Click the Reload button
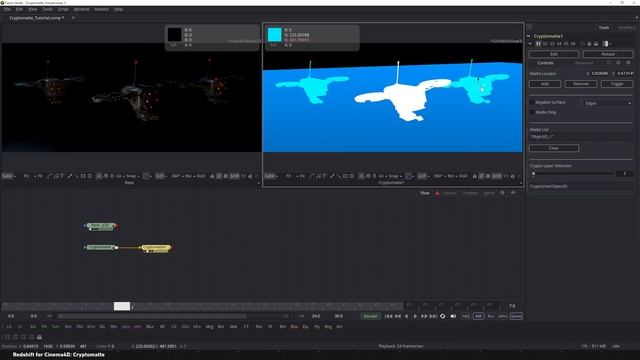Viewport: 640px width, 360px height. point(608,54)
